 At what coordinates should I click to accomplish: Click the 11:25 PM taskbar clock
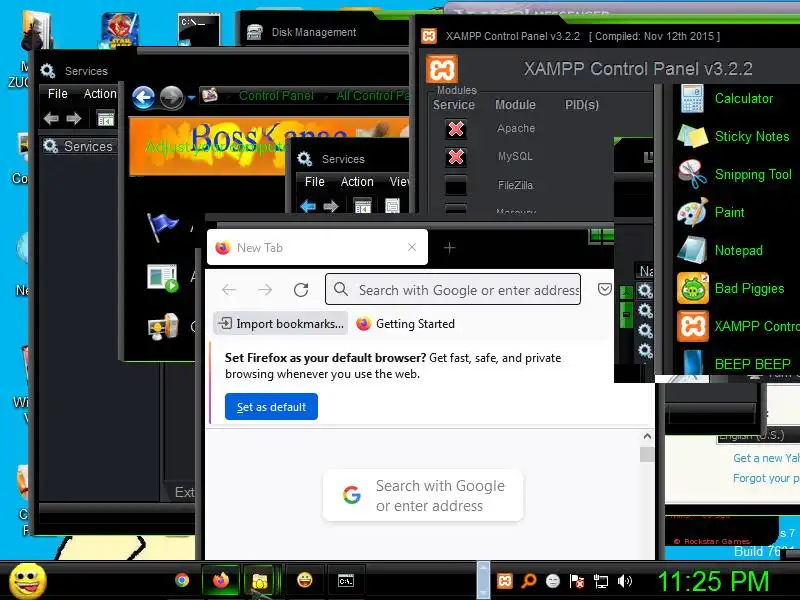713,581
